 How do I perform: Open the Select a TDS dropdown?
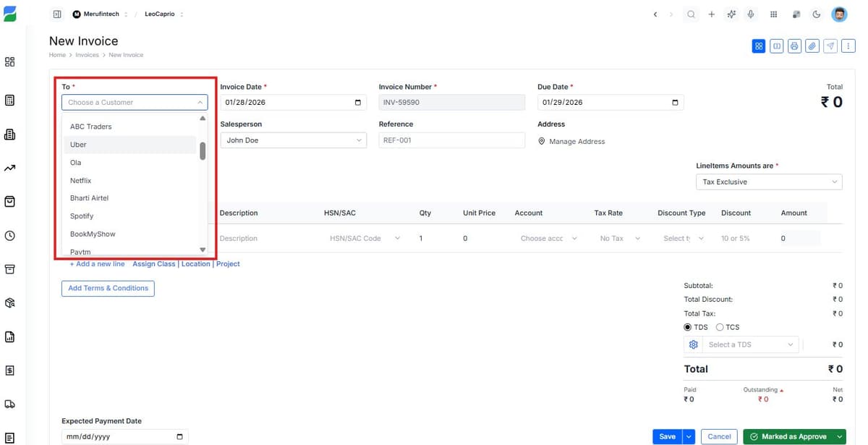click(750, 344)
